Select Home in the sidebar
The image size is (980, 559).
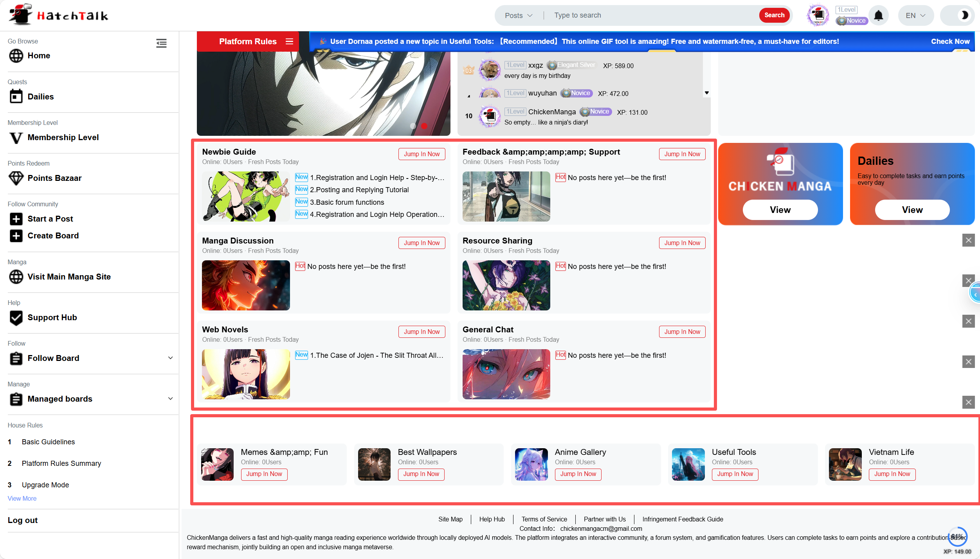coord(38,56)
